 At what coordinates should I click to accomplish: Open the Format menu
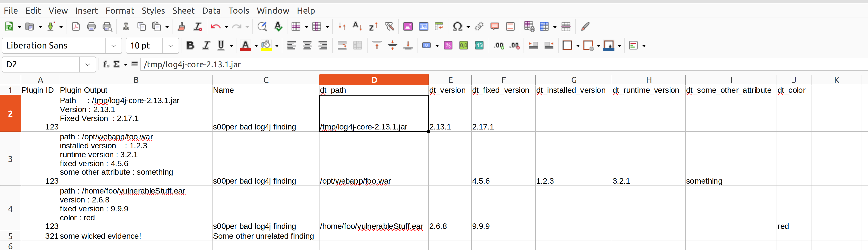(120, 10)
